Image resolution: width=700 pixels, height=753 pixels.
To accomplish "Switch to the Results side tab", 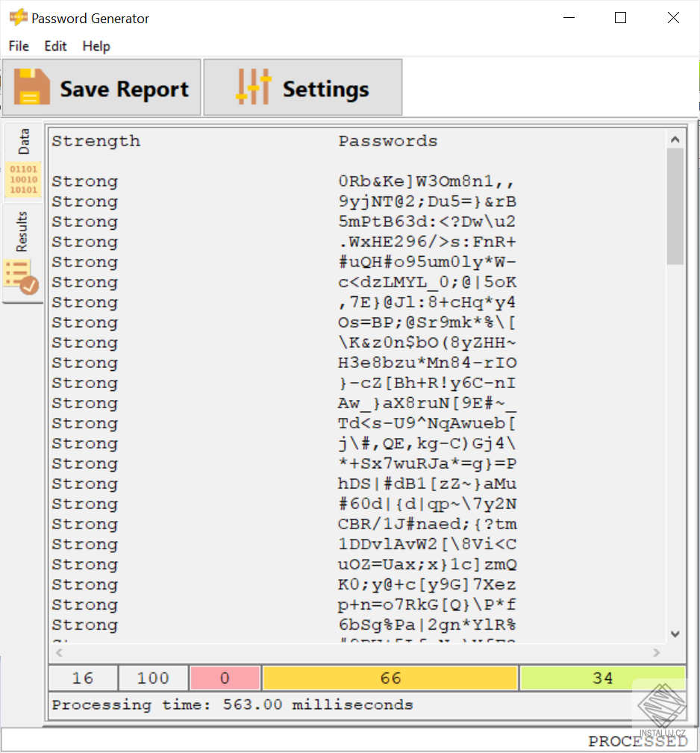I will tap(22, 253).
